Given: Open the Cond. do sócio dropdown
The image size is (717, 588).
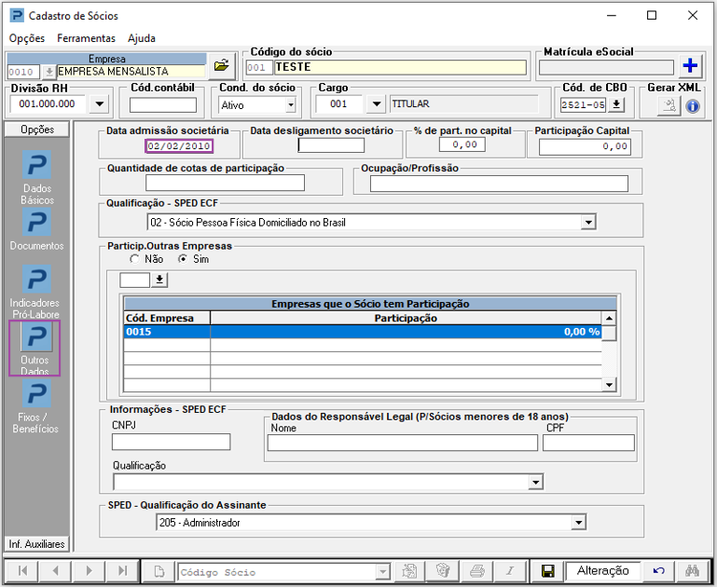Looking at the screenshot, I should point(290,105).
